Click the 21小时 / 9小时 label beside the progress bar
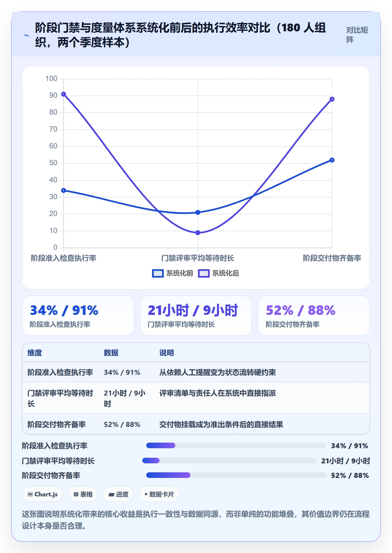This screenshot has width=392, height=553. point(346,461)
